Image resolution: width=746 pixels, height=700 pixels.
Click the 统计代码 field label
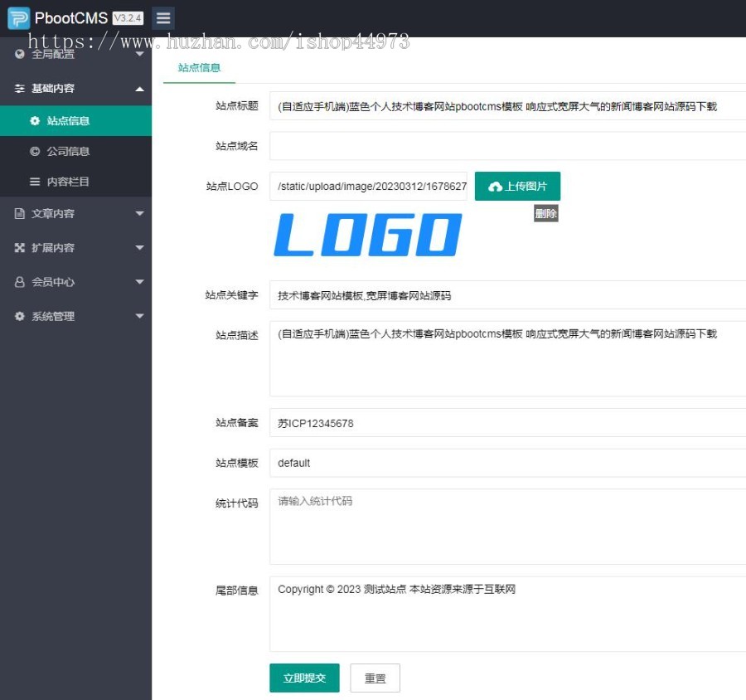click(x=237, y=503)
